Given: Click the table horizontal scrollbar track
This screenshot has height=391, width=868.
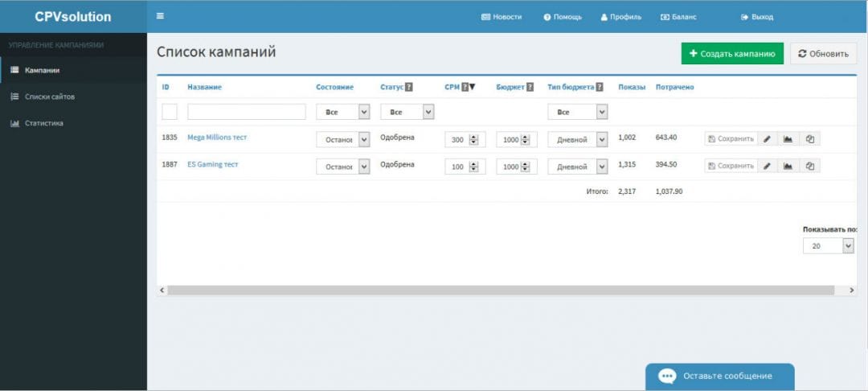Looking at the screenshot, I should coord(501,290).
